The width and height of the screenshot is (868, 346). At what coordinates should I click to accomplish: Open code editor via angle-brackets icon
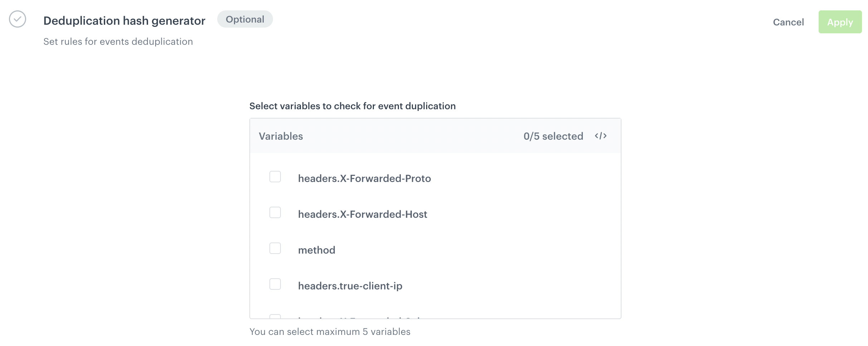(600, 136)
